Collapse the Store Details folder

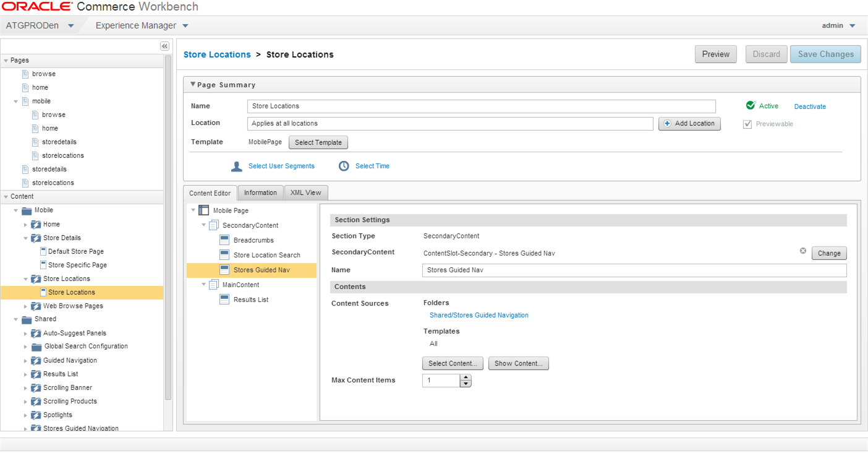tap(25, 238)
